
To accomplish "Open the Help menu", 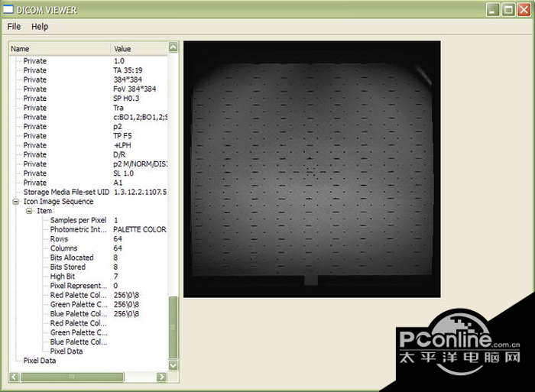I will (40, 26).
